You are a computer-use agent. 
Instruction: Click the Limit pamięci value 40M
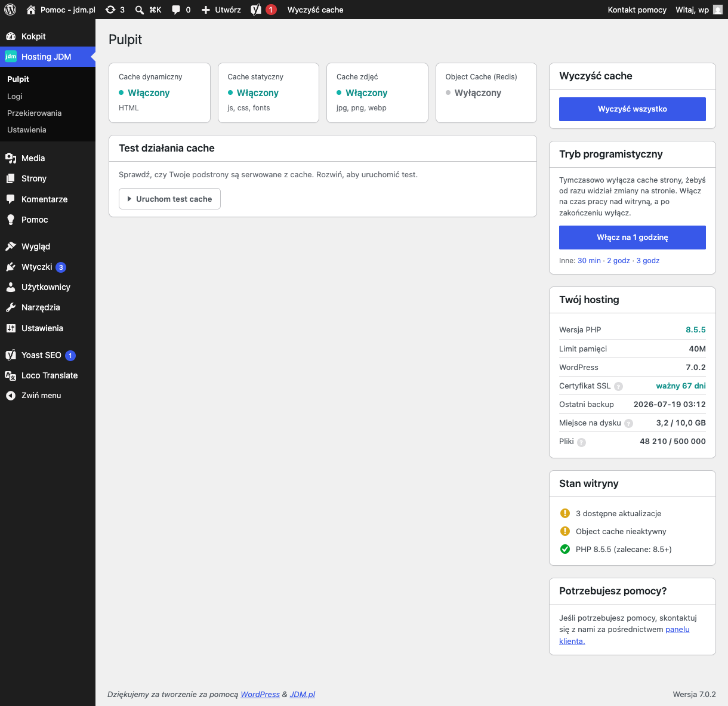698,349
